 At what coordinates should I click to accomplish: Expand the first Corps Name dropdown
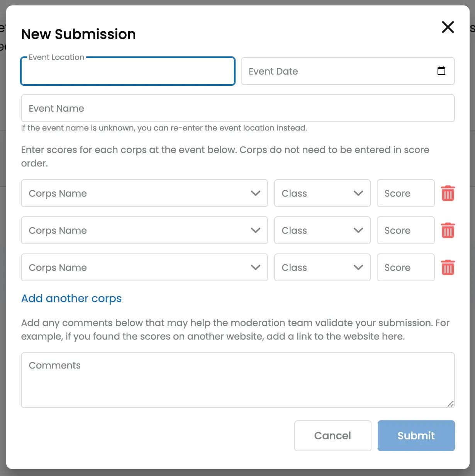point(144,193)
